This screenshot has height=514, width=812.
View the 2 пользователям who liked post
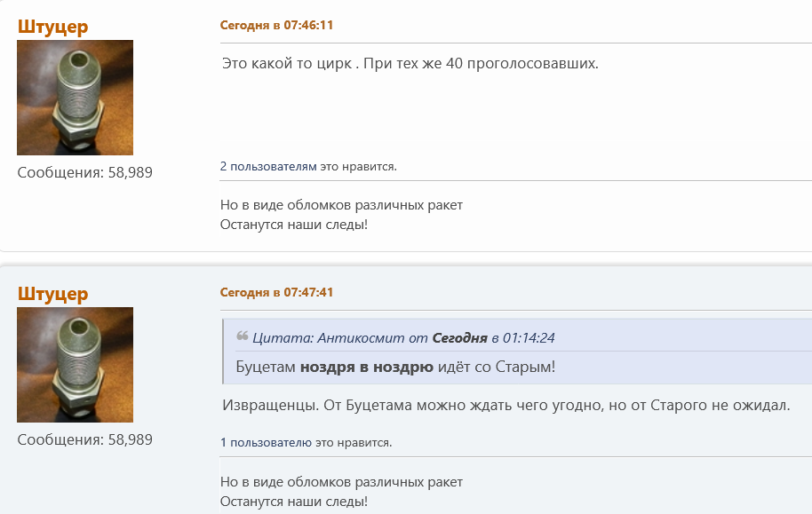click(x=268, y=166)
